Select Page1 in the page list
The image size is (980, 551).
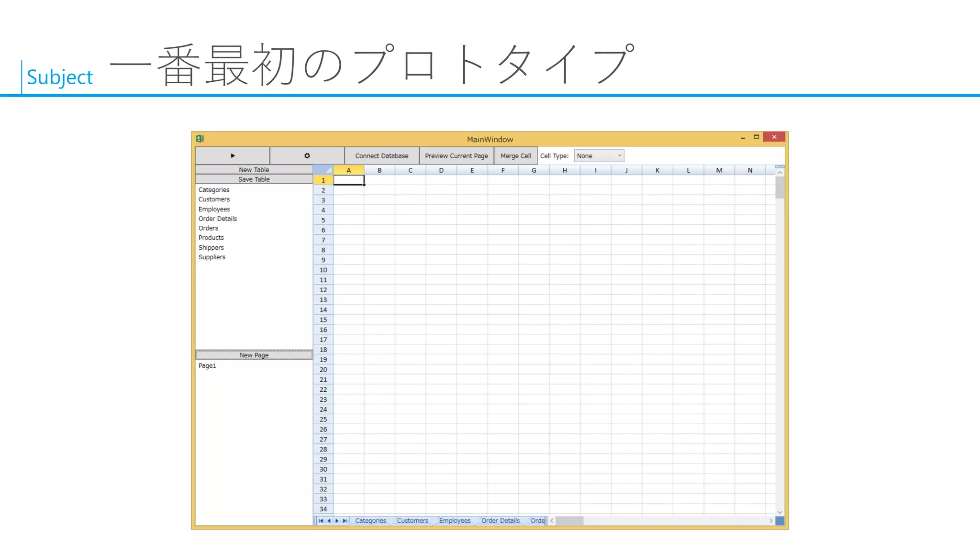[207, 365]
